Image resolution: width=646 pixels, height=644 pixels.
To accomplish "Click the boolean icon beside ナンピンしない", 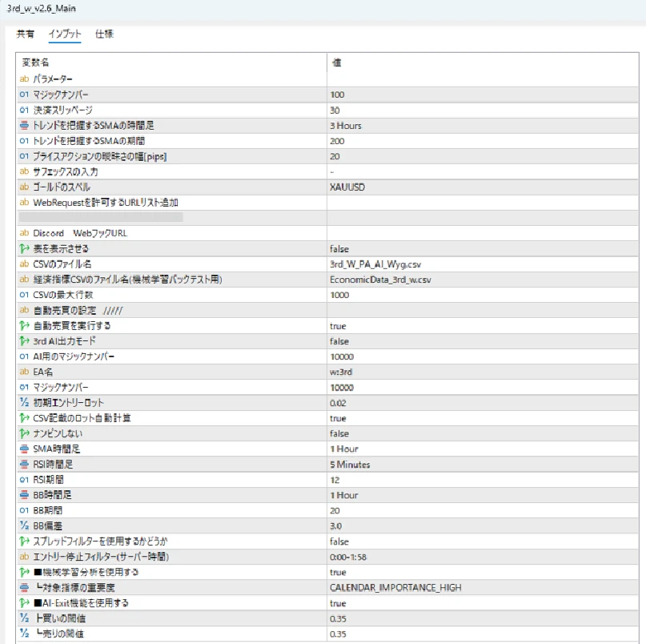I will click(24, 433).
